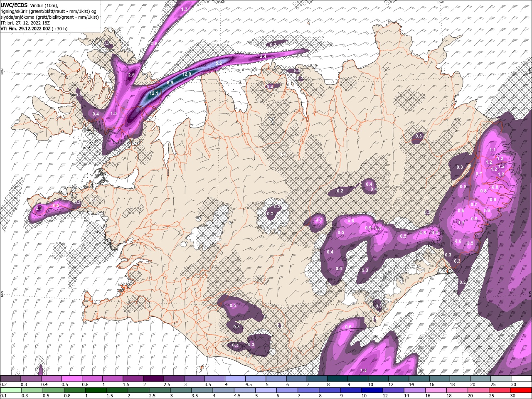Click the 12.1 precipitation value on the map

[x=154, y=93]
